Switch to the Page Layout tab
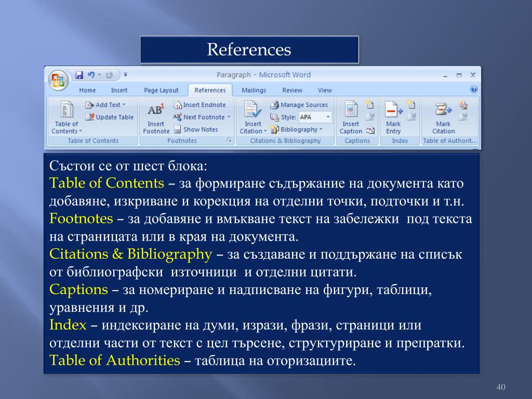This screenshot has width=532, height=399. (161, 90)
